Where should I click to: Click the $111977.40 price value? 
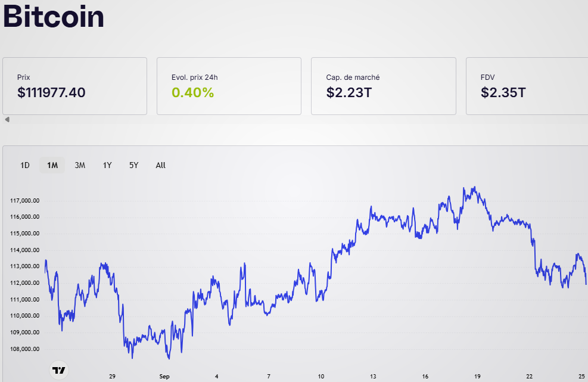(51, 93)
